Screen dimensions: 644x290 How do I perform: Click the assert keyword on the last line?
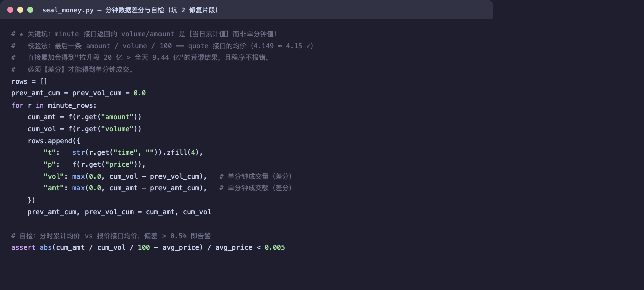click(x=23, y=248)
